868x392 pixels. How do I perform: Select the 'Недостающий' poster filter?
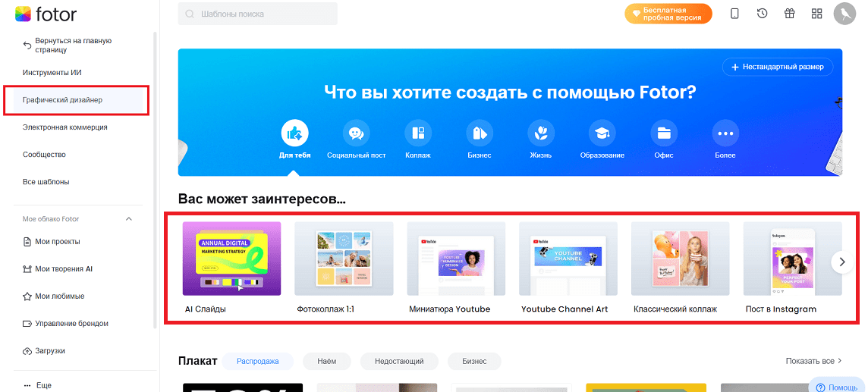(399, 361)
